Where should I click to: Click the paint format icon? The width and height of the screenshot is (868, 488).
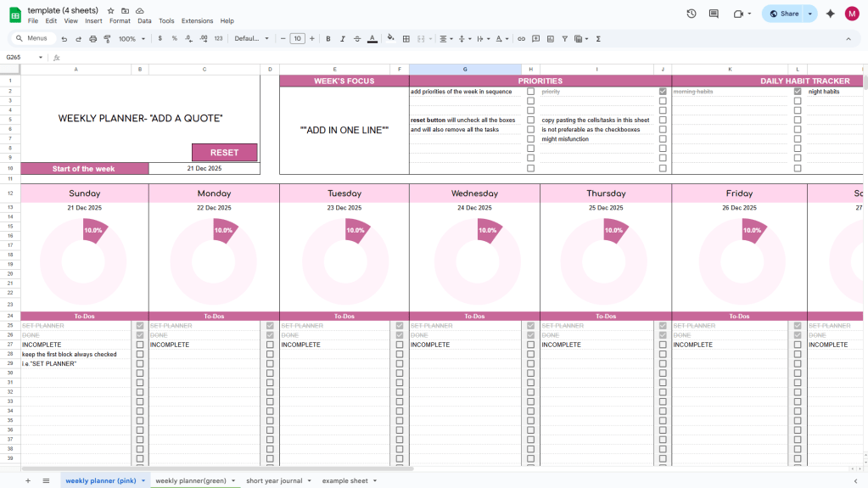coord(106,39)
